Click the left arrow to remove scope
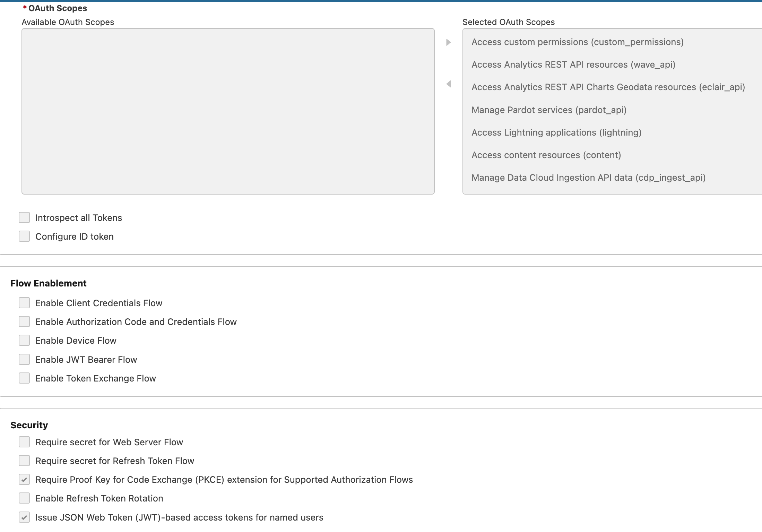762x532 pixels. (449, 84)
